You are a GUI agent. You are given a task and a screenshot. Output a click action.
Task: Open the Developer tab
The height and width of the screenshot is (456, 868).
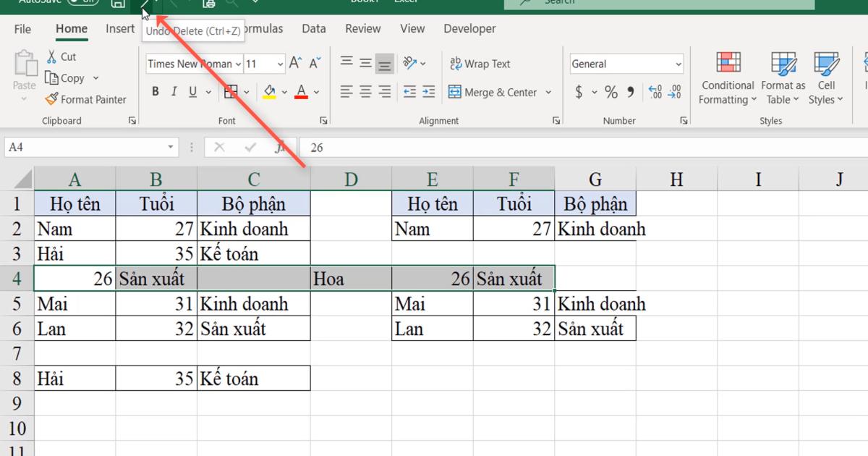click(x=469, y=29)
